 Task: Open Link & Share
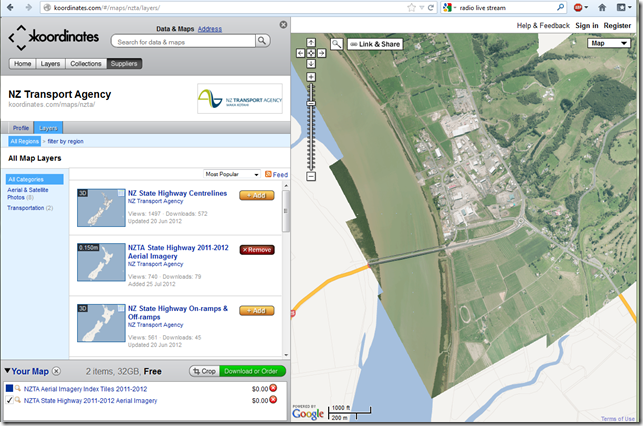coord(375,44)
